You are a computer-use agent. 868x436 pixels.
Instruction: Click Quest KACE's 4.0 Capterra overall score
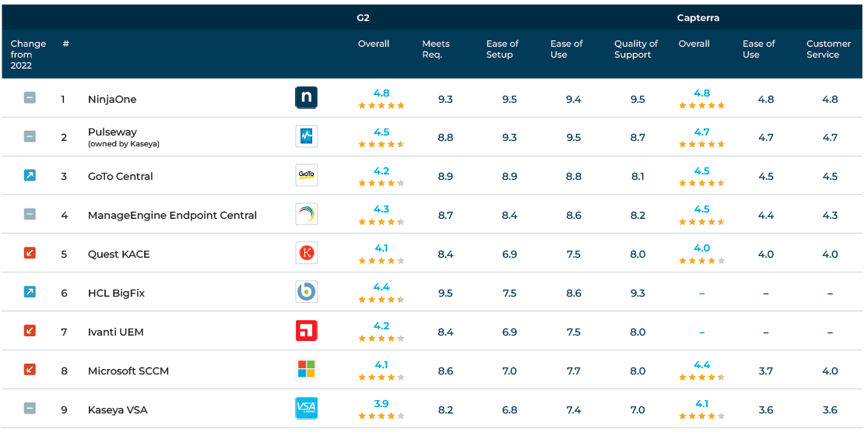702,248
